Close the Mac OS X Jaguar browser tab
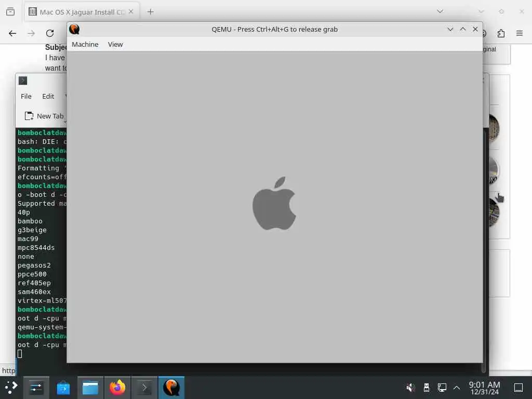Screen dimensions: 532x399 [x=131, y=11]
